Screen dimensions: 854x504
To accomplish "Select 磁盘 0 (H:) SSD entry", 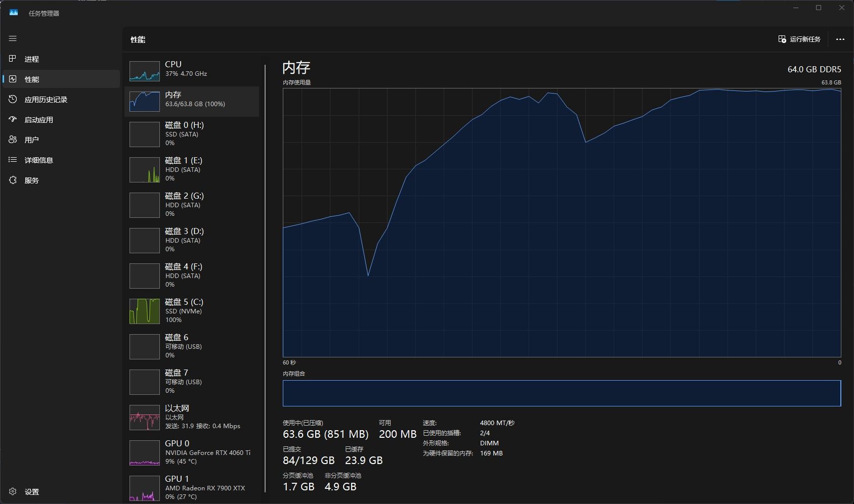I will (x=192, y=134).
